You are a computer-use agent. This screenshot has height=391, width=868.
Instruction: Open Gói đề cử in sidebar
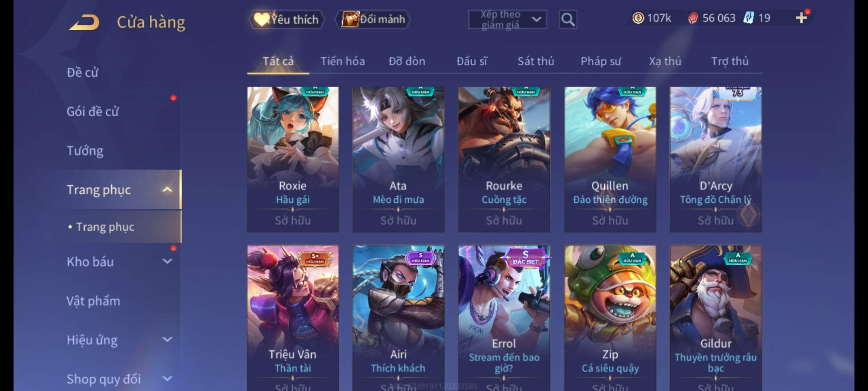pyautogui.click(x=93, y=112)
